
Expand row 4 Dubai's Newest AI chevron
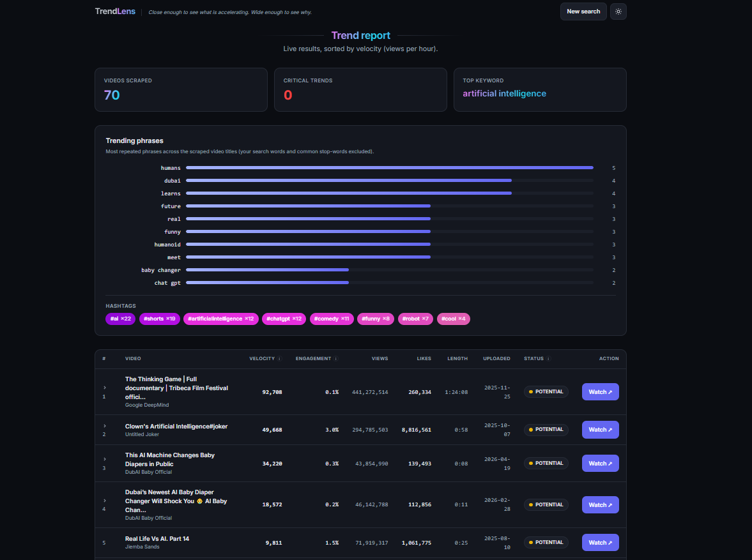[105, 501]
